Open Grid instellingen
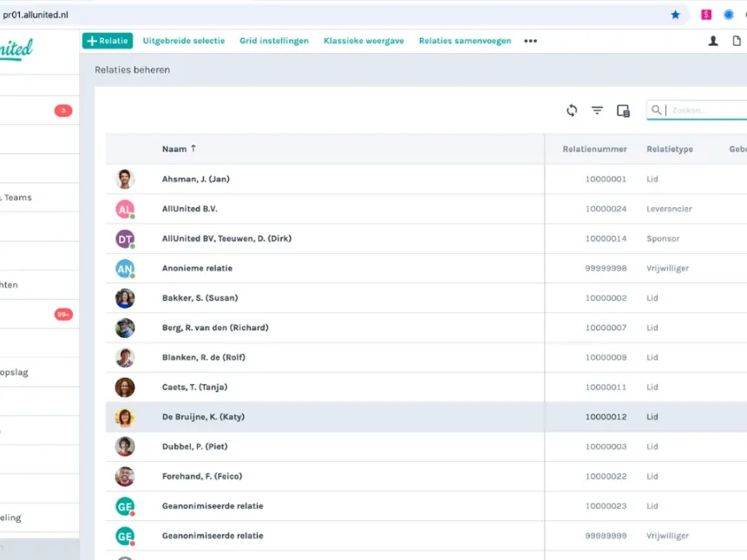747x560 pixels. 274,41
